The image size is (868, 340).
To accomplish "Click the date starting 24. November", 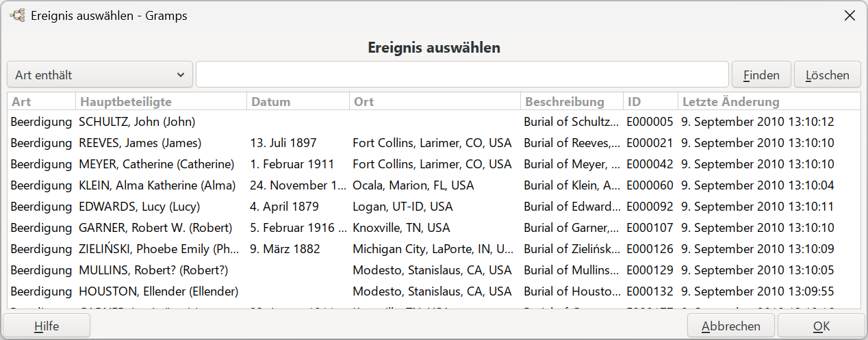I will [298, 185].
